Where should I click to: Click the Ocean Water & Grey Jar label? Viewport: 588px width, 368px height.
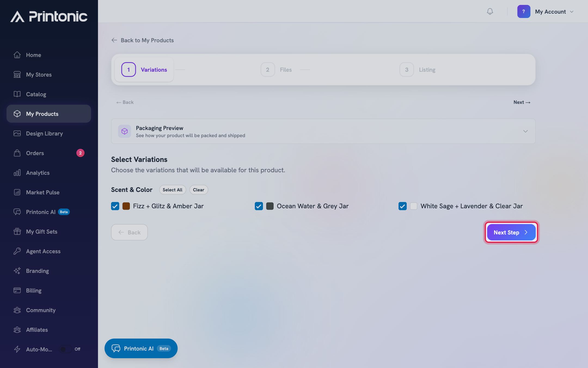[313, 206]
